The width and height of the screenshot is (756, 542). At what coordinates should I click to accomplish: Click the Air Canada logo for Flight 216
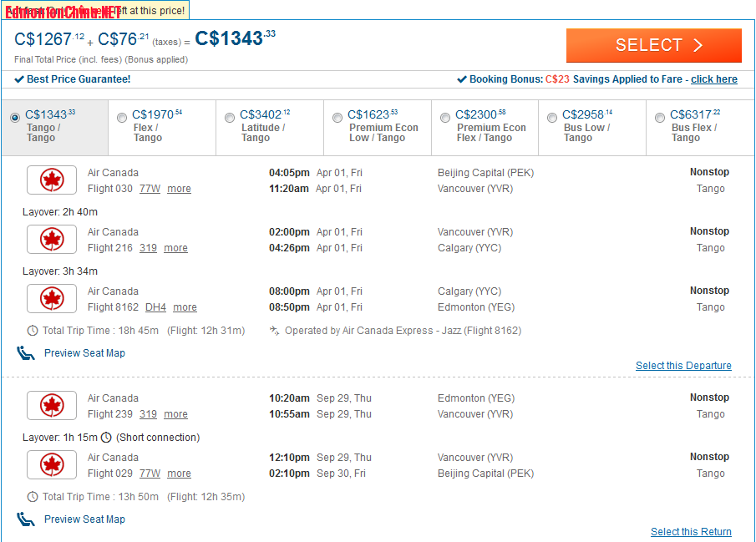click(x=52, y=240)
